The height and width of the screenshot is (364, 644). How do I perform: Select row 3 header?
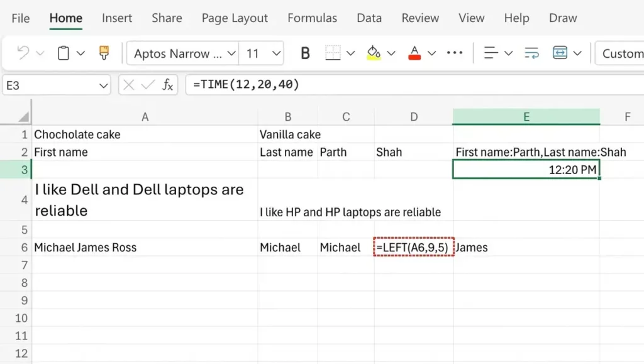[16, 170]
